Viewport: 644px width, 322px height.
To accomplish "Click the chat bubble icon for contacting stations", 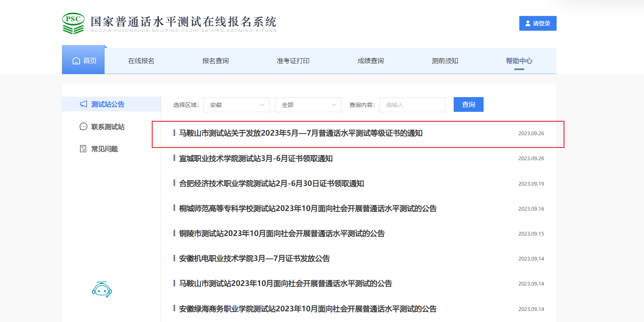I will coord(83,127).
